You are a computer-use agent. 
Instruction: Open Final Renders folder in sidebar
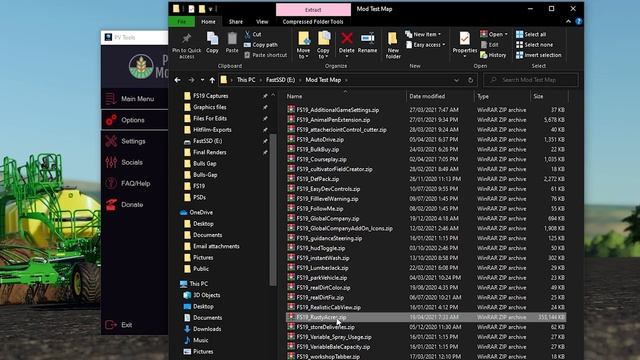210,152
